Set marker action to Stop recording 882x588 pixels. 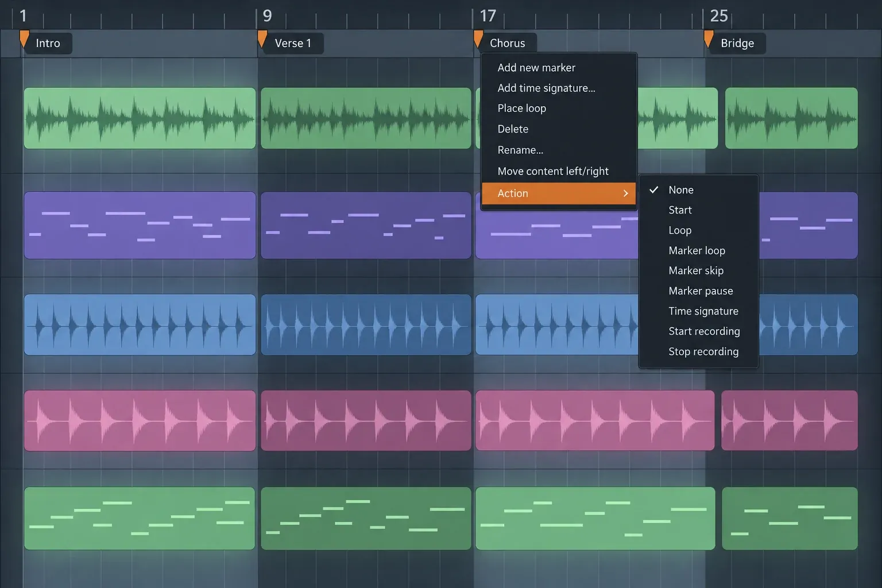pyautogui.click(x=698, y=351)
